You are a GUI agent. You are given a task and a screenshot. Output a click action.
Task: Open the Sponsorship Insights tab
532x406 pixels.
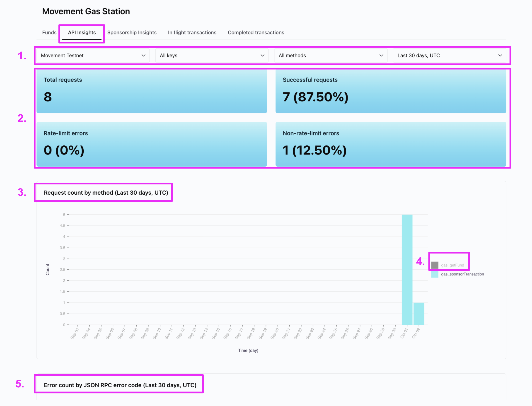point(132,32)
